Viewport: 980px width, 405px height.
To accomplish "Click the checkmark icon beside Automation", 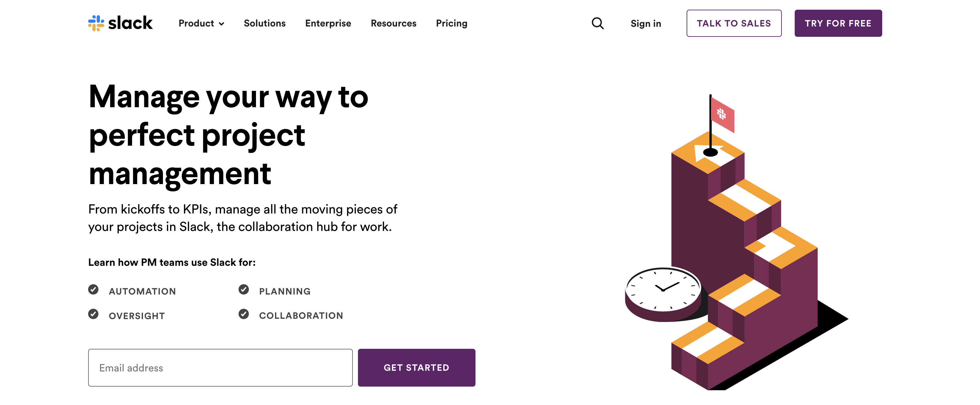I will [x=93, y=290].
